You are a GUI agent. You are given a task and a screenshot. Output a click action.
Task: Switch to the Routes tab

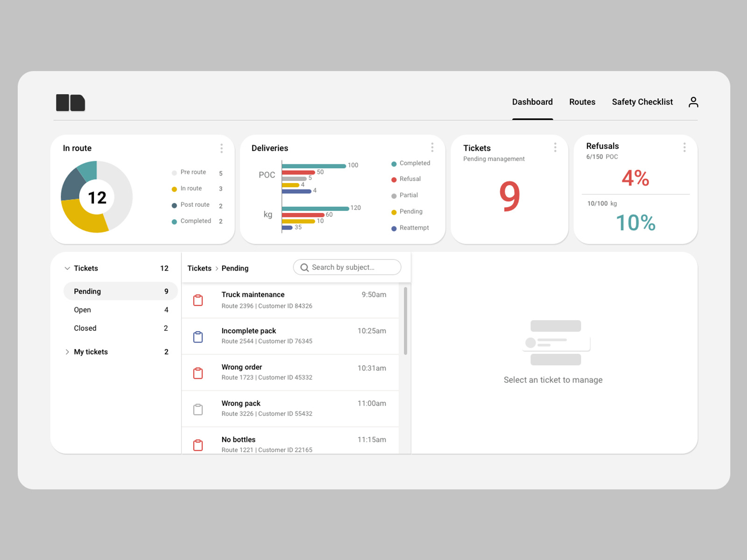(582, 102)
